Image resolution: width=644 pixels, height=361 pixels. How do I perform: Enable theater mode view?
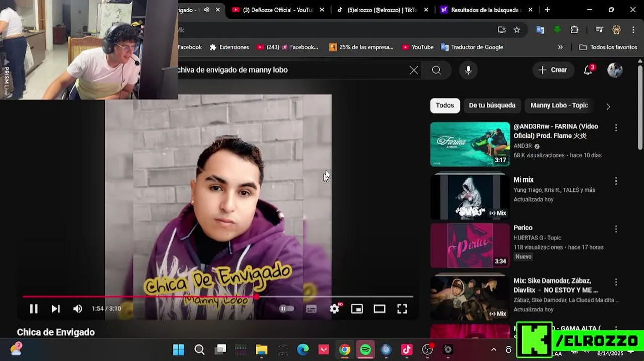pyautogui.click(x=379, y=309)
